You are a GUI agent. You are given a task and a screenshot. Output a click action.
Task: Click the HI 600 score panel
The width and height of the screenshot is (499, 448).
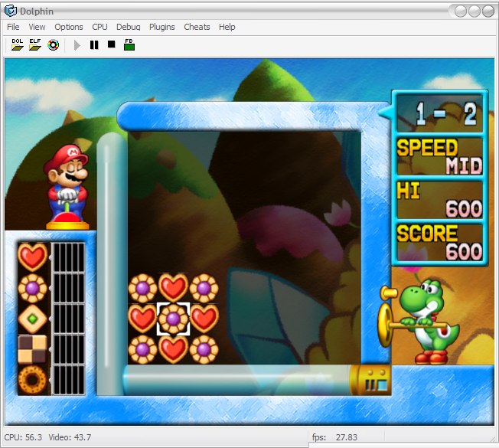440,200
